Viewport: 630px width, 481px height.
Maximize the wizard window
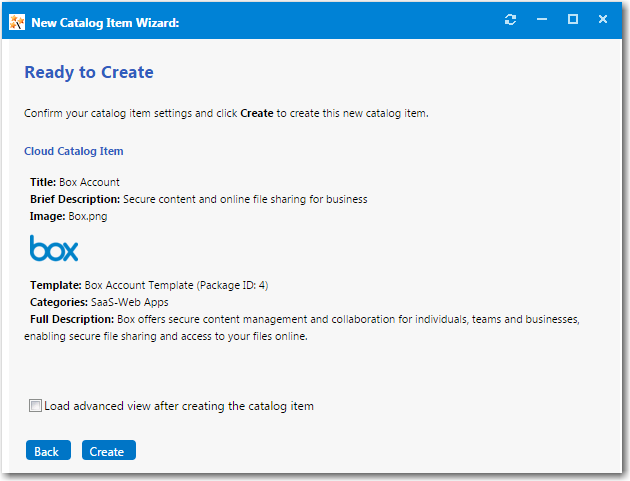pos(573,20)
